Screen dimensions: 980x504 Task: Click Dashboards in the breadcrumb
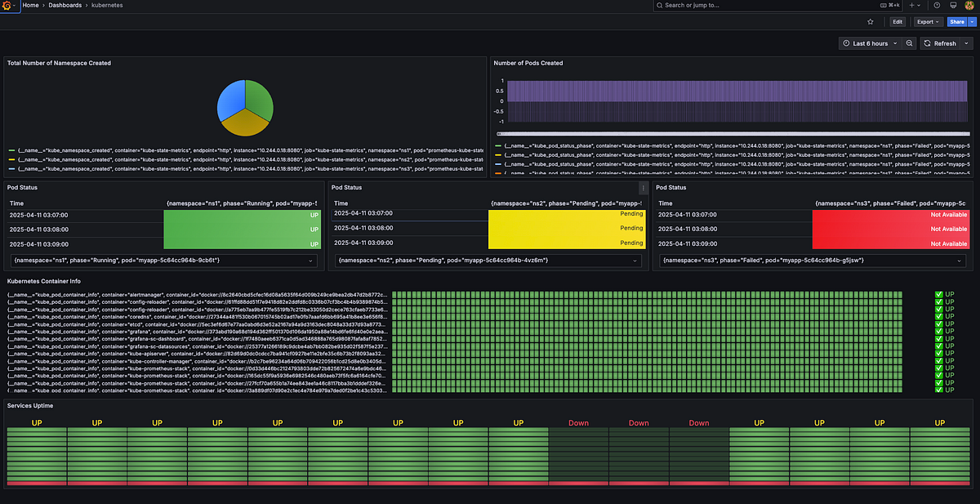tap(65, 5)
